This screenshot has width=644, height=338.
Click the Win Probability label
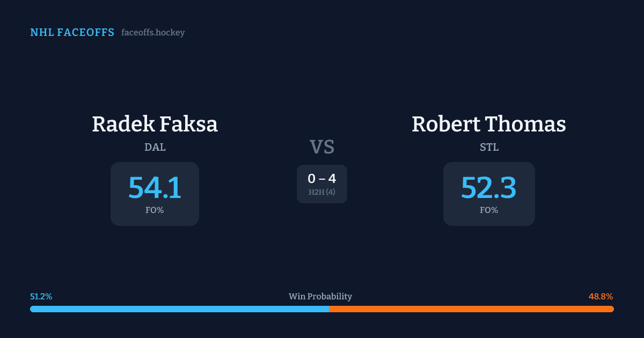(x=320, y=297)
